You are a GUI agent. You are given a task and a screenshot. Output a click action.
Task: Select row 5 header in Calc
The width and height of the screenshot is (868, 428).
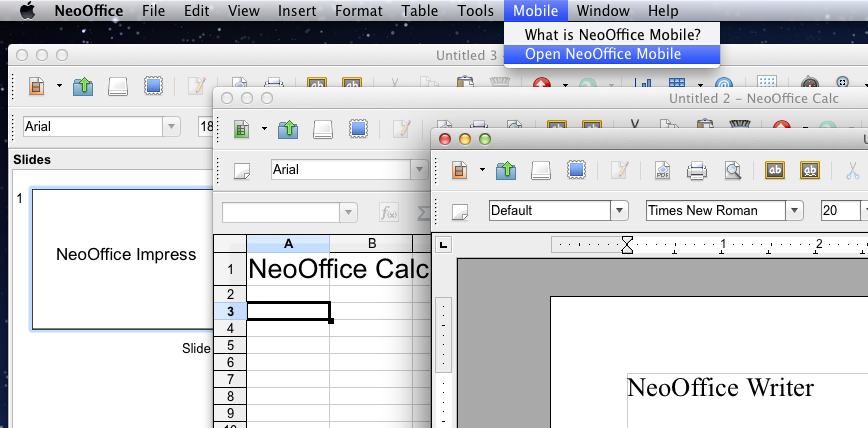(230, 346)
